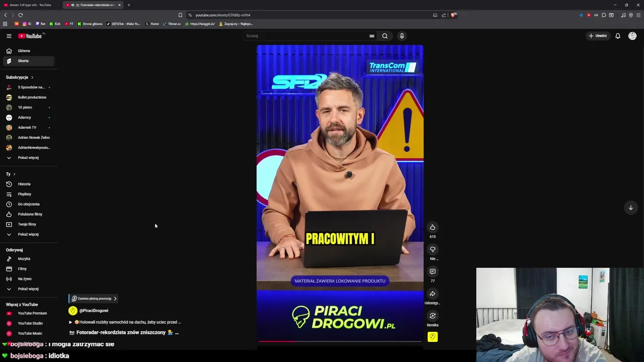Reload the page
Image resolution: width=644 pixels, height=362 pixels.
[20, 15]
